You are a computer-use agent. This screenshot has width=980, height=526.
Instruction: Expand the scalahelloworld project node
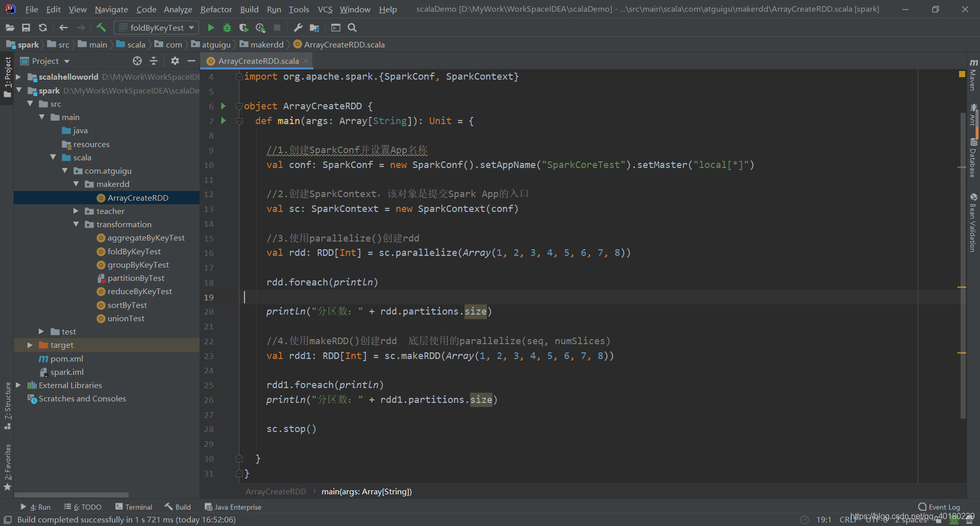pos(18,77)
